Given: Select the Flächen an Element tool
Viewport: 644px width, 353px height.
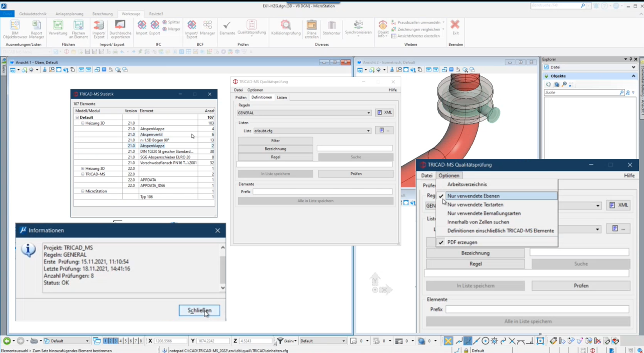Looking at the screenshot, I should (78, 29).
